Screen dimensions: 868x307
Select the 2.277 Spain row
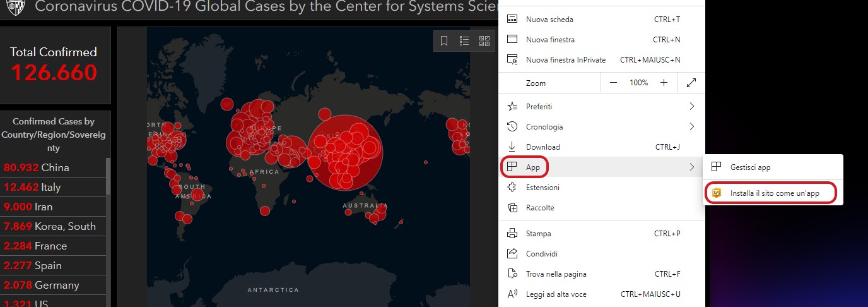pos(53,265)
